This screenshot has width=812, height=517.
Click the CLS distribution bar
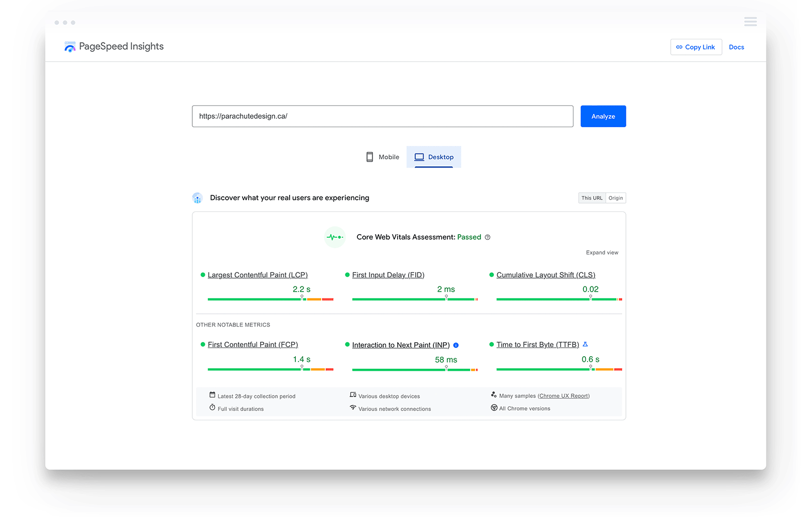pyautogui.click(x=559, y=299)
